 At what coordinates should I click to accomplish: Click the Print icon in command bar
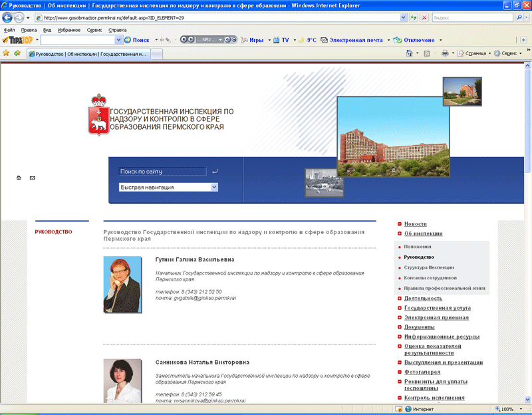click(445, 53)
